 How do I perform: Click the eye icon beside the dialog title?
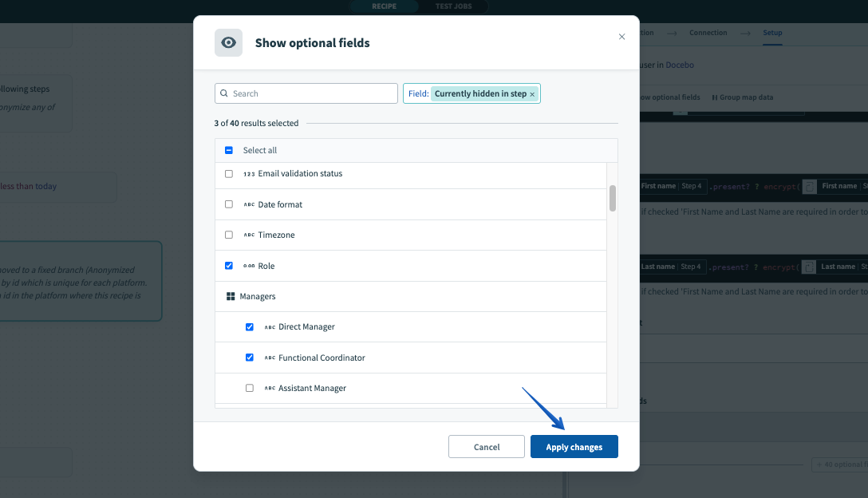pos(228,42)
